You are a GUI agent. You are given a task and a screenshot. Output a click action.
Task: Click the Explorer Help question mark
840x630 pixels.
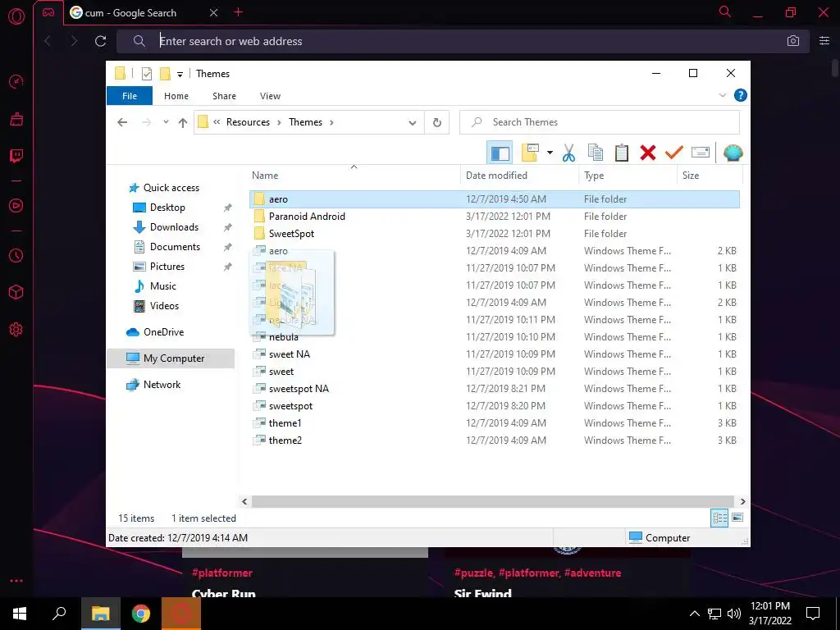(x=741, y=95)
